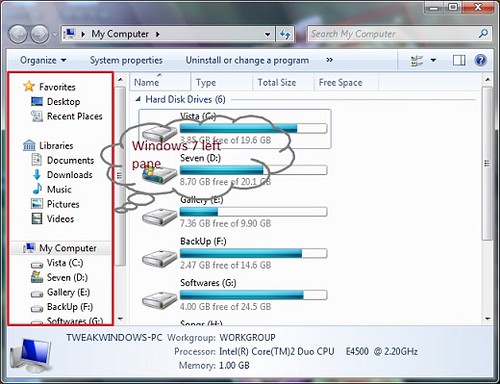Select the Seven (D:) drive icon in file list
Screen dimensions: 500x384
point(159,175)
